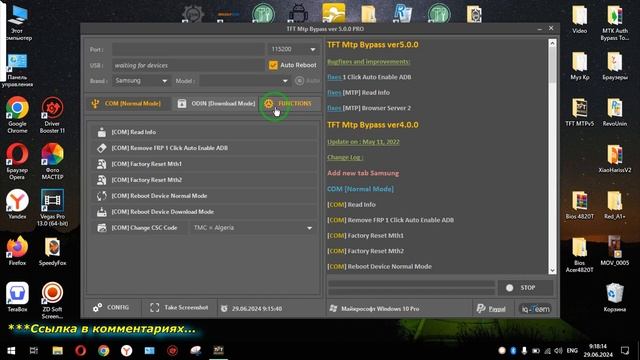The width and height of the screenshot is (640, 360).
Task: Open Driver Booster 11 desktop icon
Action: pos(52,115)
